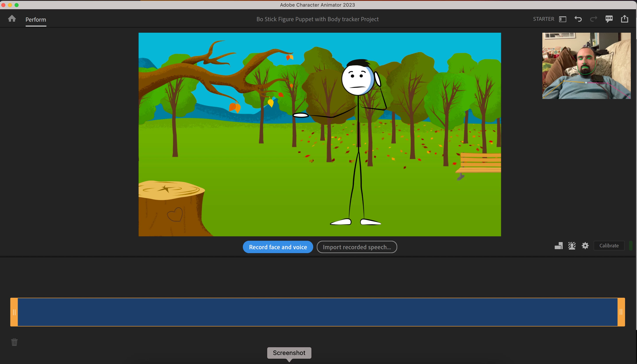
Task: Click the webcam preview thumbnail
Action: (x=586, y=66)
